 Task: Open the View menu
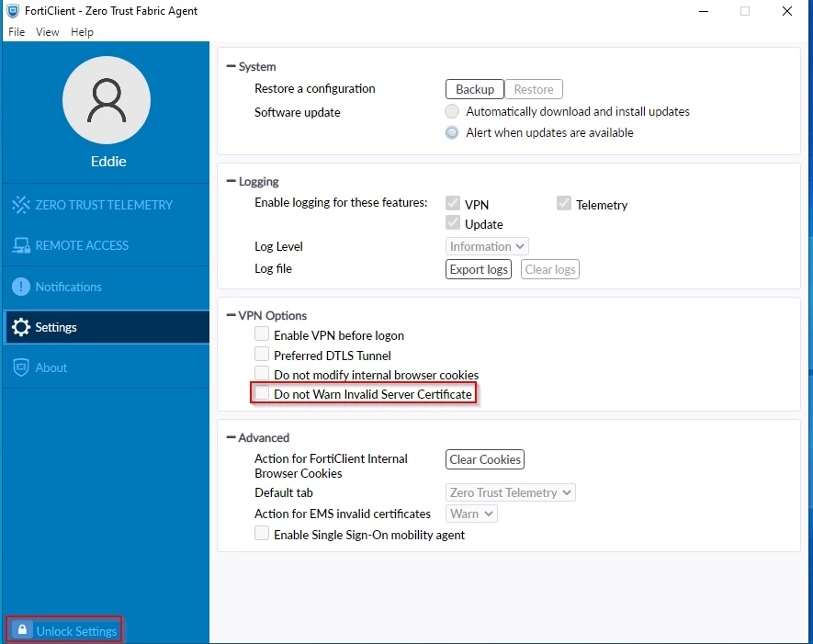click(47, 32)
